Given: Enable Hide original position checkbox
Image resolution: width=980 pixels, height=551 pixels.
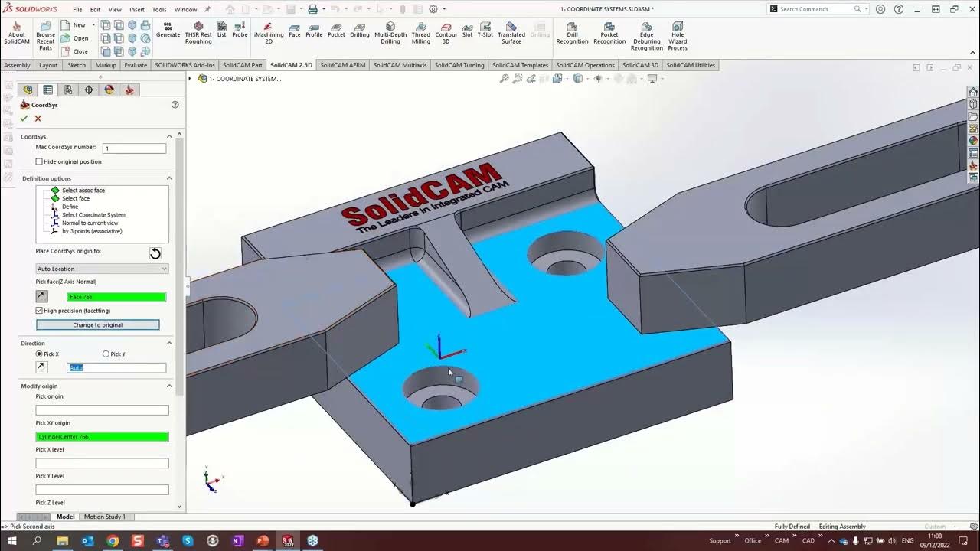Looking at the screenshot, I should click(39, 161).
